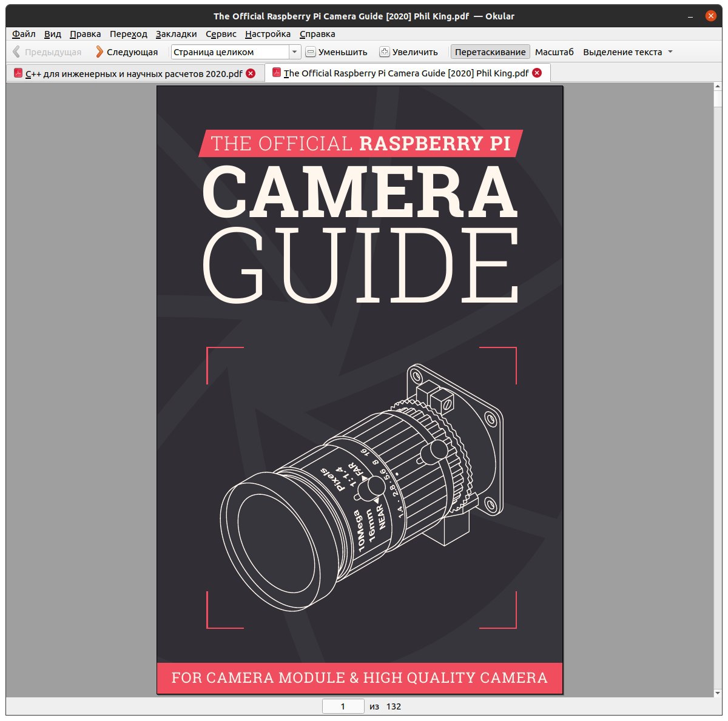Close the Okular window

(711, 16)
